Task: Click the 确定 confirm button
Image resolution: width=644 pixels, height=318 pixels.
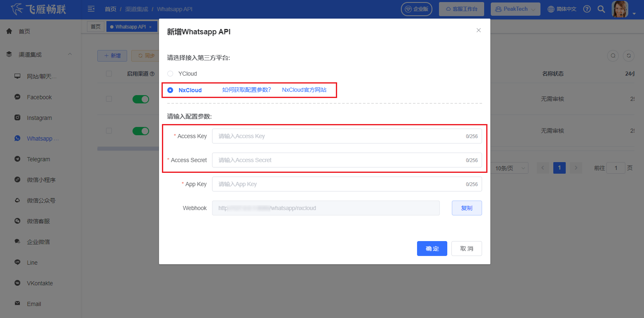Action: (x=432, y=249)
